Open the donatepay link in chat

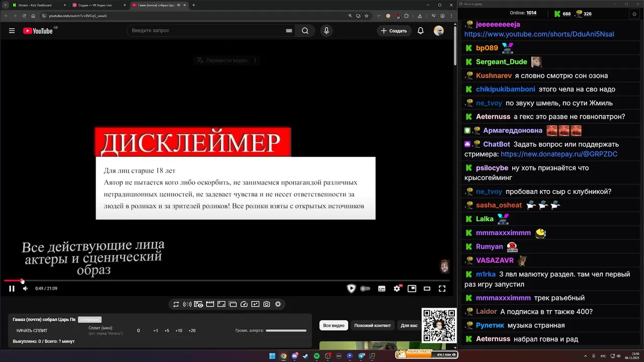click(559, 154)
